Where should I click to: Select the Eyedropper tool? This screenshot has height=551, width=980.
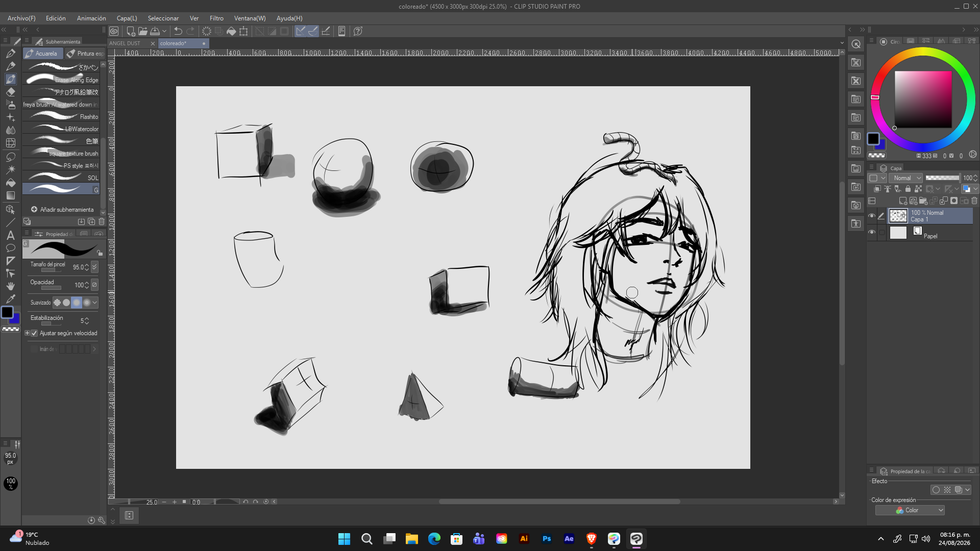[x=10, y=299]
